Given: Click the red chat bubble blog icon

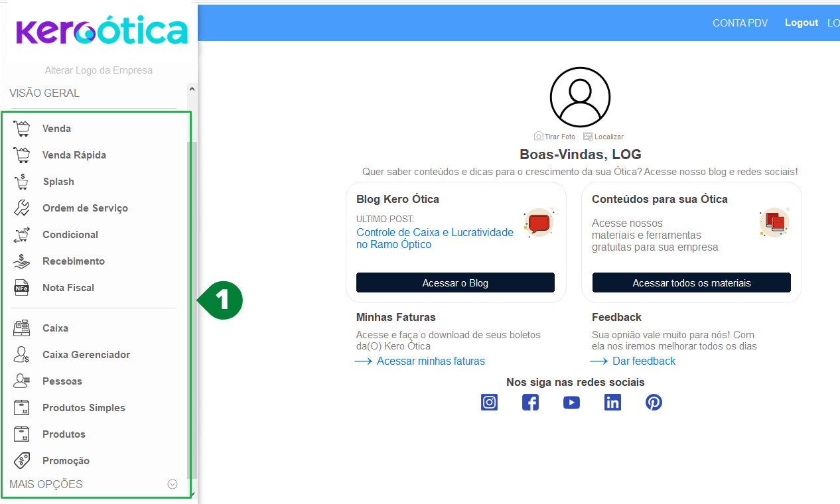Looking at the screenshot, I should point(539,222).
